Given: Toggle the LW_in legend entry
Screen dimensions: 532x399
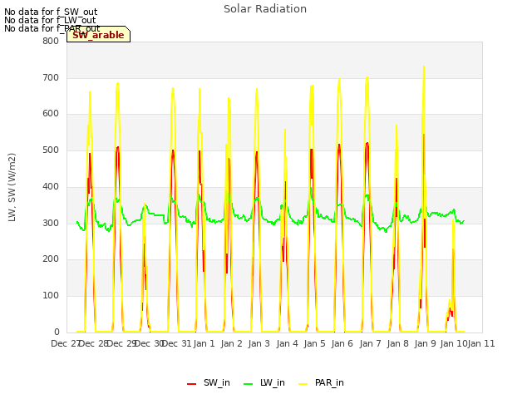Looking at the screenshot, I should (x=264, y=382).
